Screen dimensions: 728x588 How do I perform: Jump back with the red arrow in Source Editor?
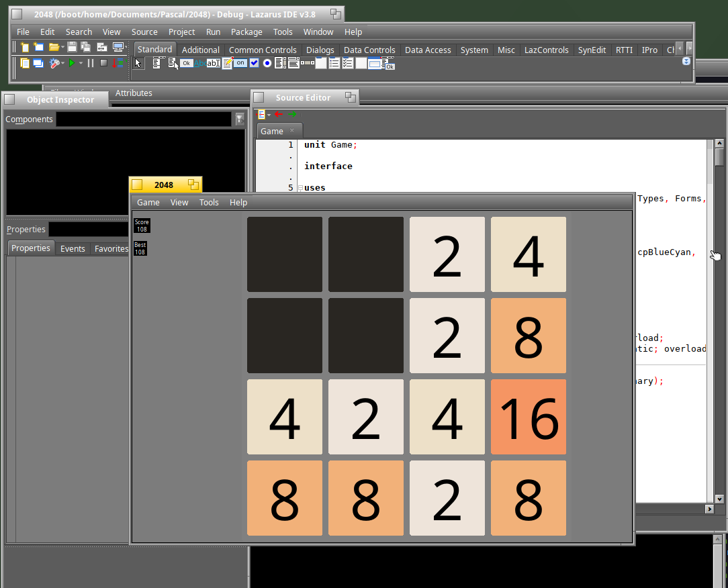pos(279,114)
